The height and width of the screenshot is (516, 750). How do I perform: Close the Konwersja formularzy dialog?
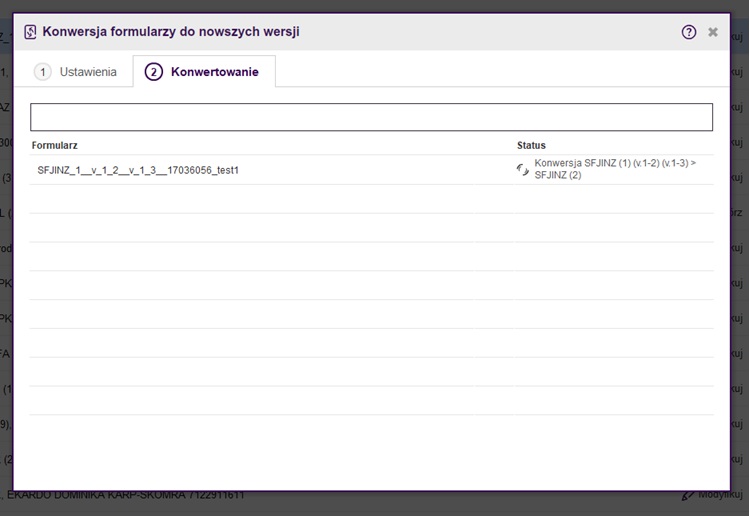click(x=713, y=32)
